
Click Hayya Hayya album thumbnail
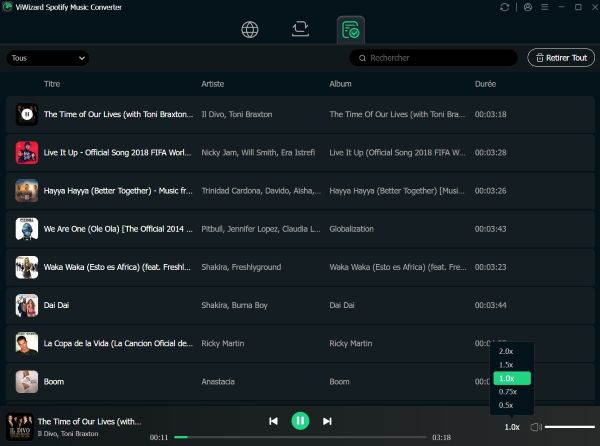point(27,190)
